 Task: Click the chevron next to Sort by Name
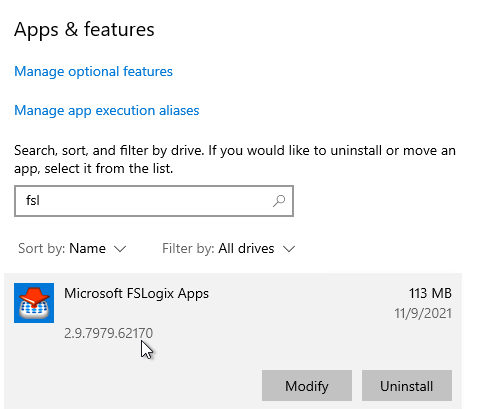pyautogui.click(x=120, y=249)
